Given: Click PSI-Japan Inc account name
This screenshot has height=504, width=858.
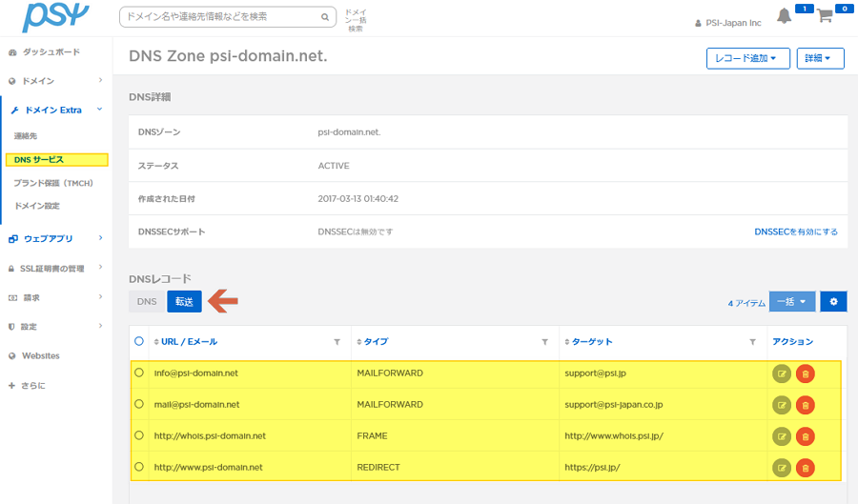Looking at the screenshot, I should click(733, 23).
